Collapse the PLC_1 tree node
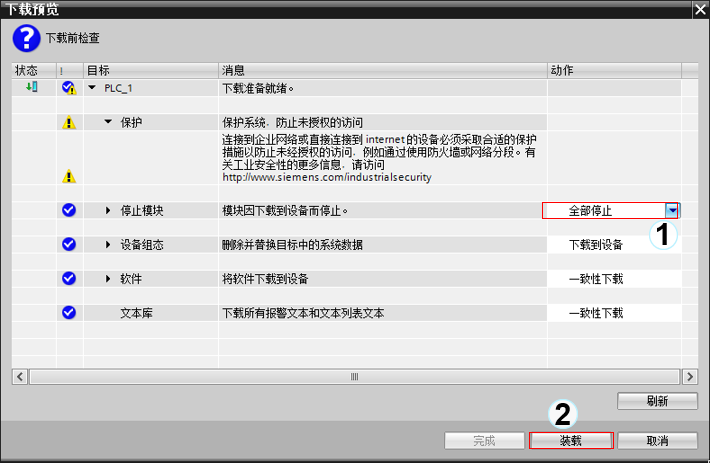This screenshot has height=464, width=711. click(x=93, y=88)
